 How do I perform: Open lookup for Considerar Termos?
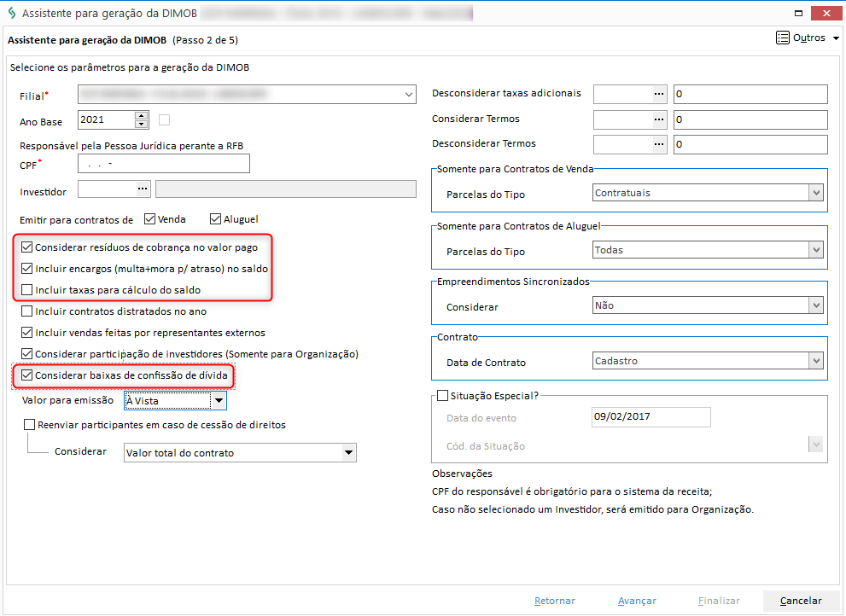pyautogui.click(x=658, y=119)
